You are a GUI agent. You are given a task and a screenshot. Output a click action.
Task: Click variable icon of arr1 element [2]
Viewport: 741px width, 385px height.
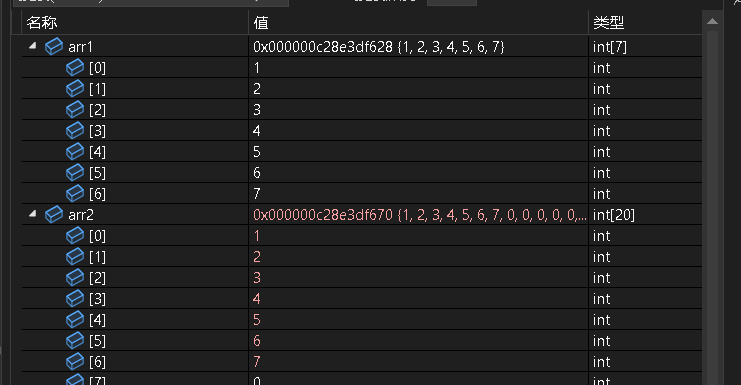pyautogui.click(x=75, y=110)
